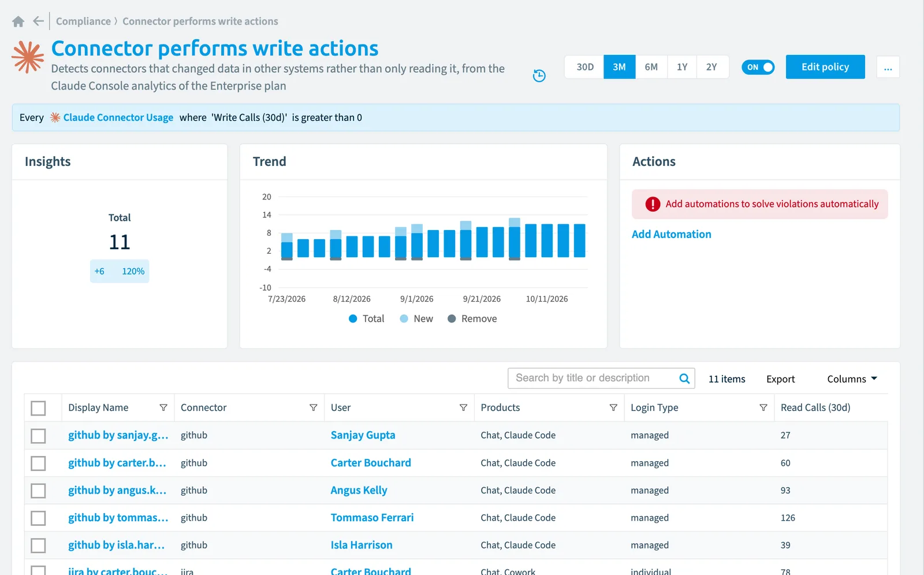Check the github by tommas… row
924x575 pixels.
[x=38, y=518]
